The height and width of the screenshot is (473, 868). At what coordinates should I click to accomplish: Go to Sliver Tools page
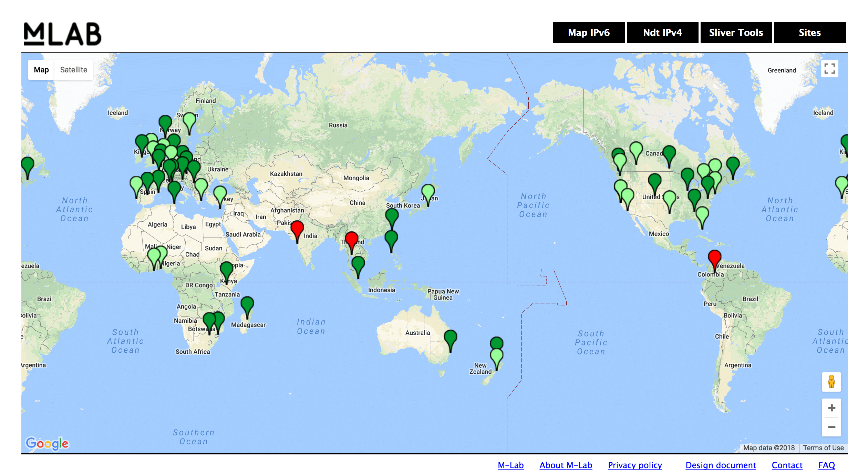(736, 33)
